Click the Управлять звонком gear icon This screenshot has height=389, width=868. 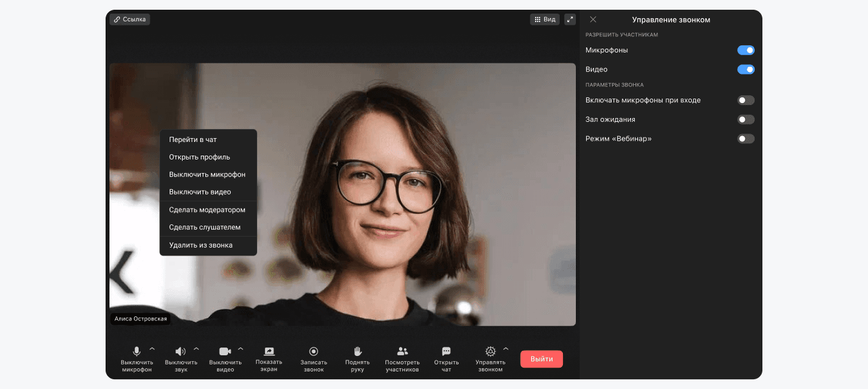coord(490,351)
